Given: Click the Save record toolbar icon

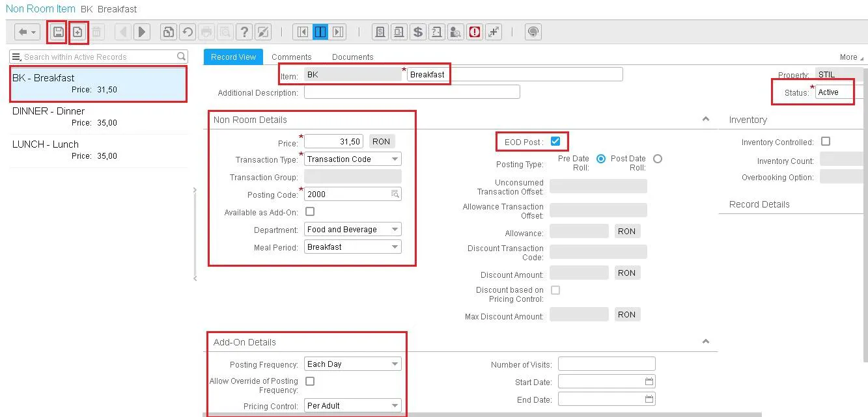Looking at the screenshot, I should [58, 31].
